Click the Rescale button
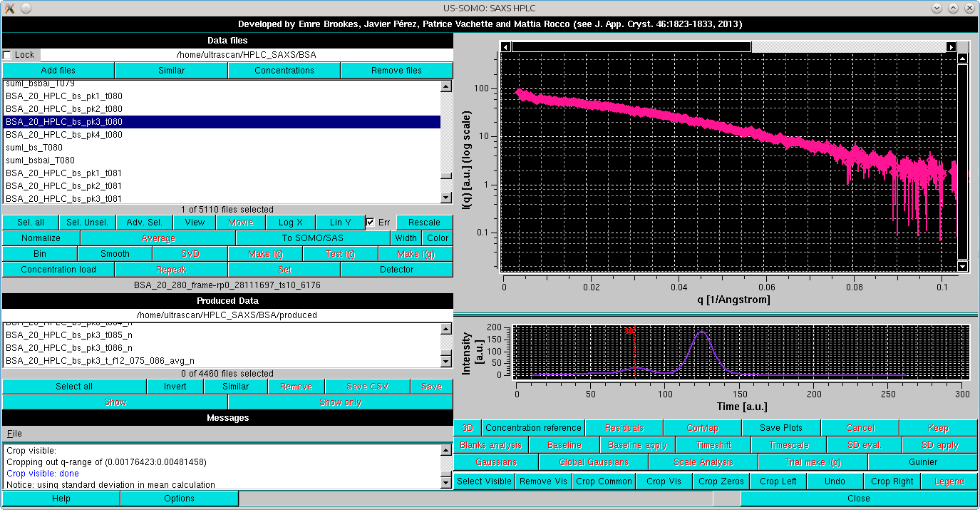The width and height of the screenshot is (980, 510). 424,223
